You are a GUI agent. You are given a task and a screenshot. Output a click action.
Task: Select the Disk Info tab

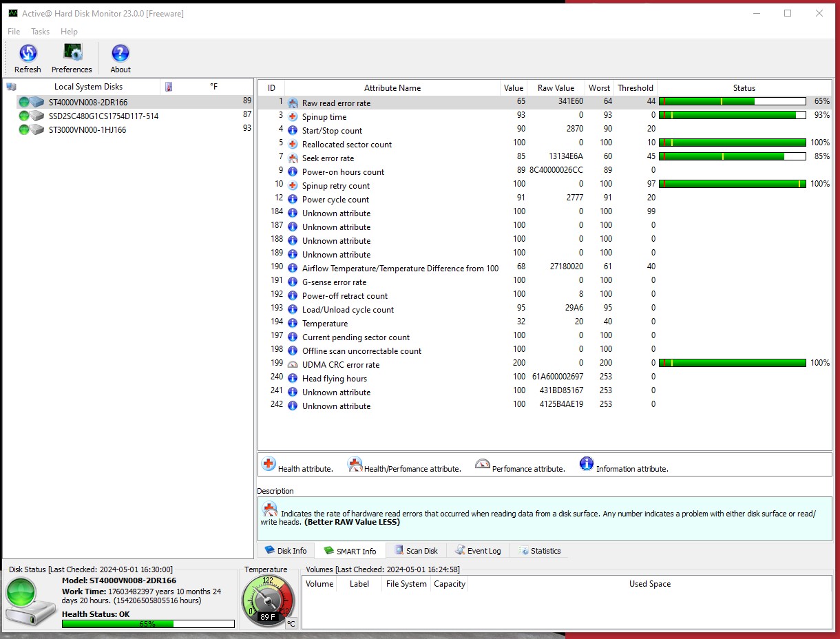pos(286,550)
